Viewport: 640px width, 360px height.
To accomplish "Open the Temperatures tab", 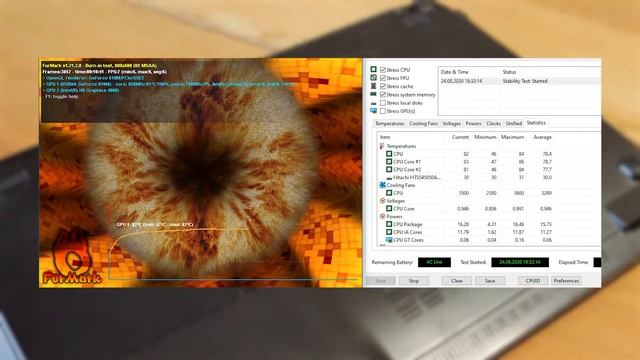I will 390,123.
